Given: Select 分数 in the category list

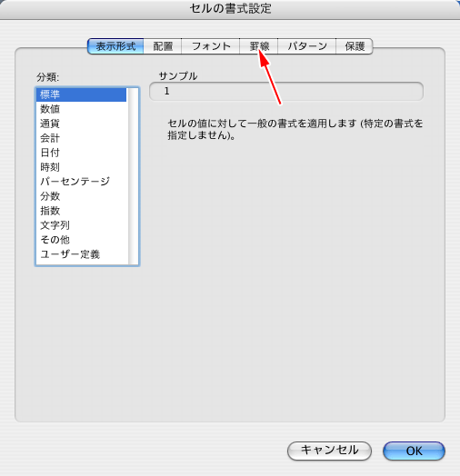Looking at the screenshot, I should point(82,196).
